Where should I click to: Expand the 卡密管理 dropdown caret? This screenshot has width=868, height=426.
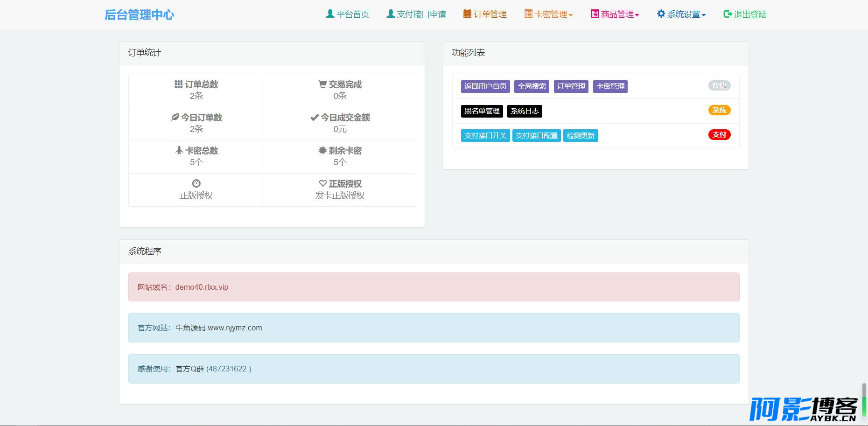click(x=571, y=15)
